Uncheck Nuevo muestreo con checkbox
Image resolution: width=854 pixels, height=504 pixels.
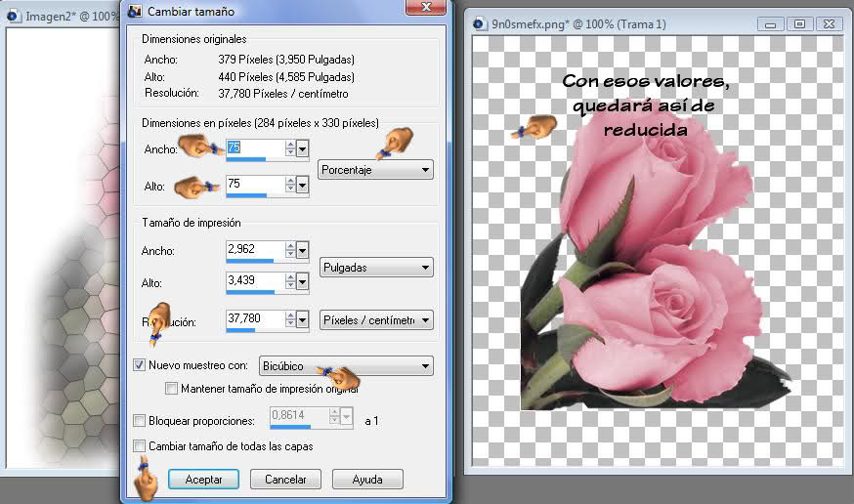[x=140, y=364]
